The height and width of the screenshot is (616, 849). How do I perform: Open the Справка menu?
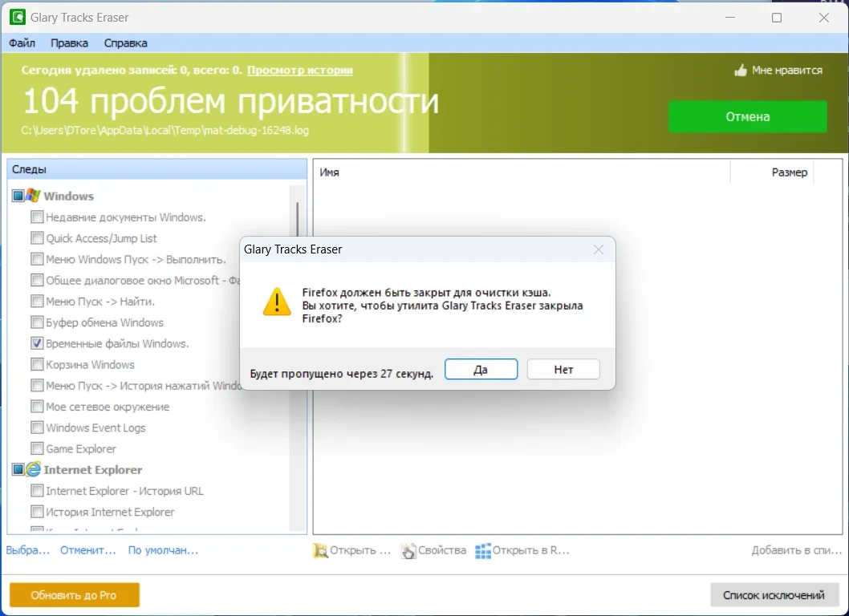click(126, 43)
